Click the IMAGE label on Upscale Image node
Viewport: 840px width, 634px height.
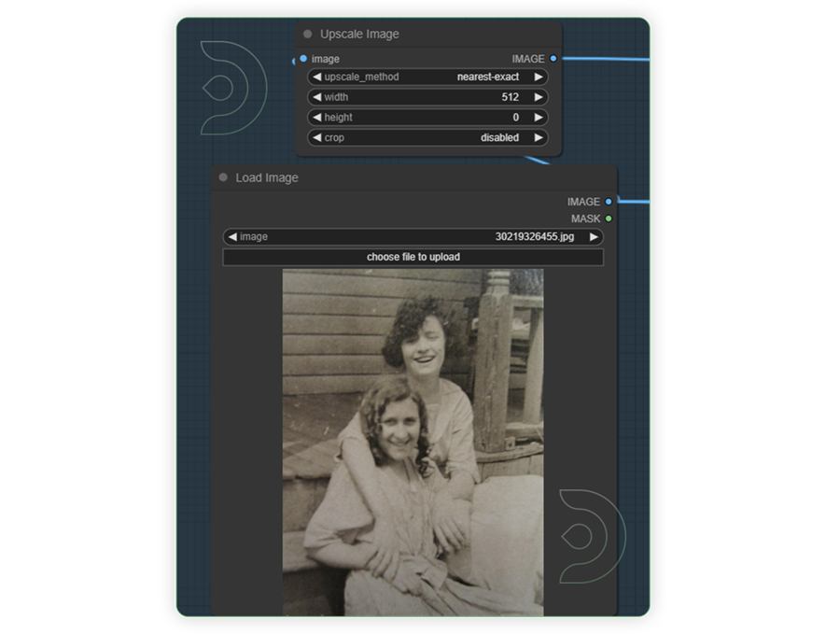(528, 59)
